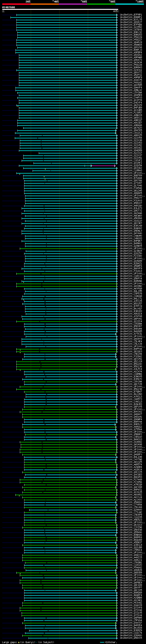Select hit label UniRef100_P59229

(x=131, y=37)
